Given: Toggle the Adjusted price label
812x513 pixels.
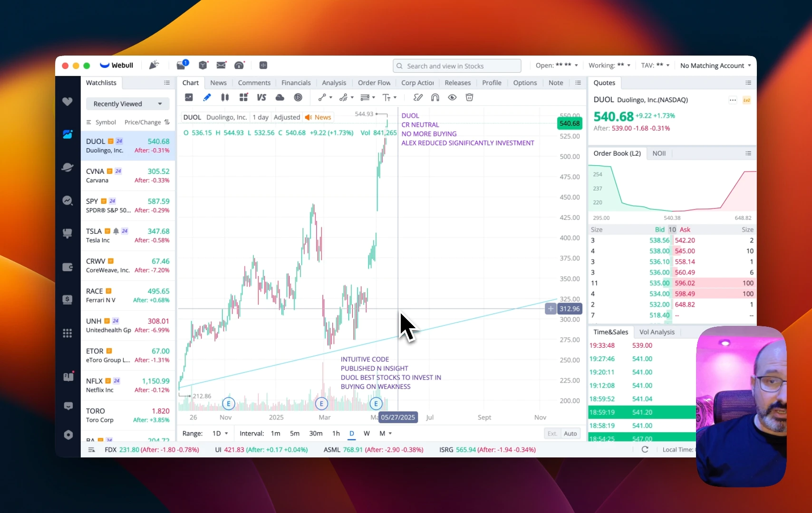Looking at the screenshot, I should (x=287, y=117).
